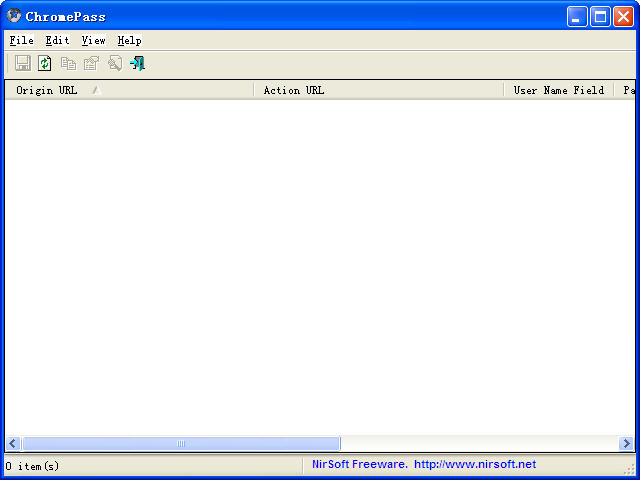Open the Properties toolbar icon
This screenshot has height=480, width=640.
point(91,63)
